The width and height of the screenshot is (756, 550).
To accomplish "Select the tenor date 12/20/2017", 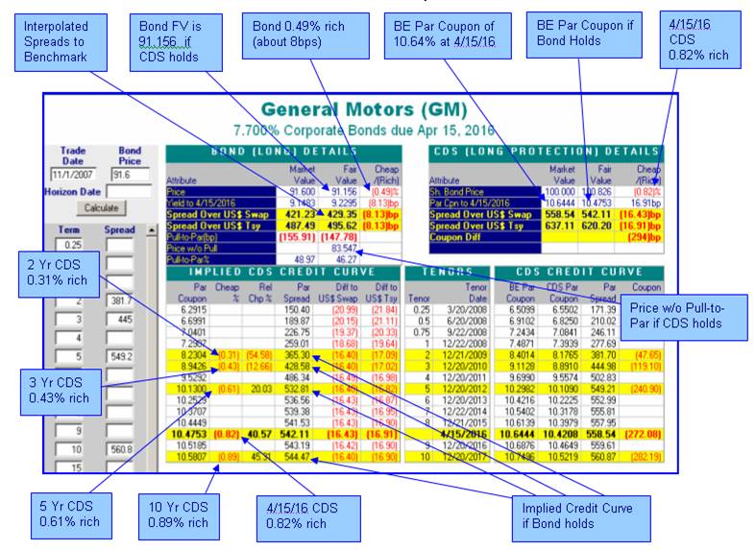I will pyautogui.click(x=464, y=457).
